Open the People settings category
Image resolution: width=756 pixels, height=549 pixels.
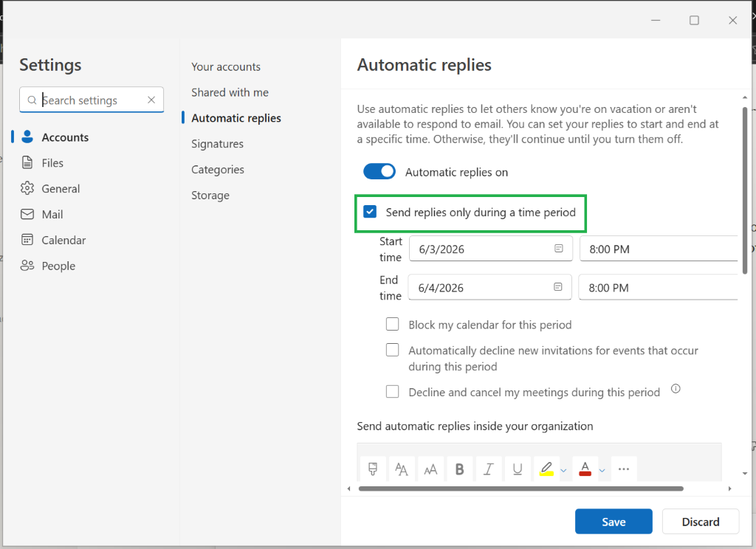tap(58, 266)
